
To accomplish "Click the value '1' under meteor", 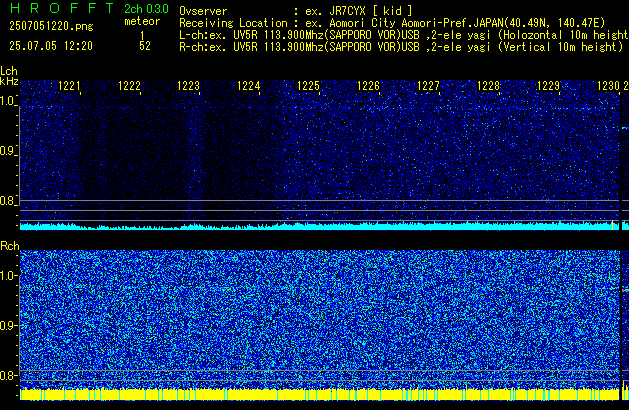I will (142, 35).
